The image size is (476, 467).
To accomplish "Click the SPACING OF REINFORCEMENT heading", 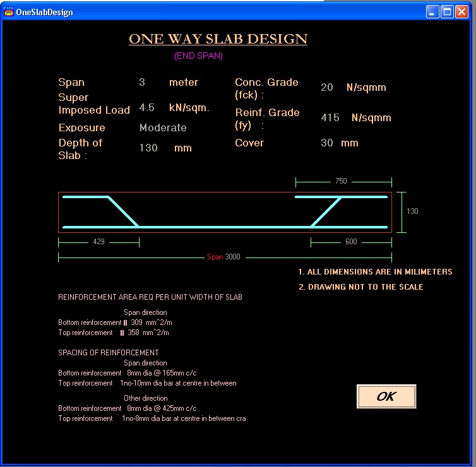I will 109,353.
